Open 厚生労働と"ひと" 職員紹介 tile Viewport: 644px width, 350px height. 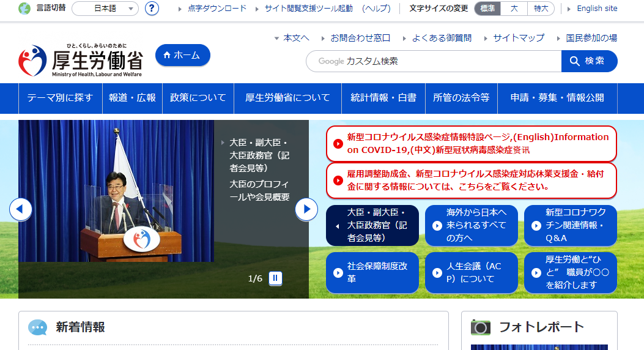(571, 272)
